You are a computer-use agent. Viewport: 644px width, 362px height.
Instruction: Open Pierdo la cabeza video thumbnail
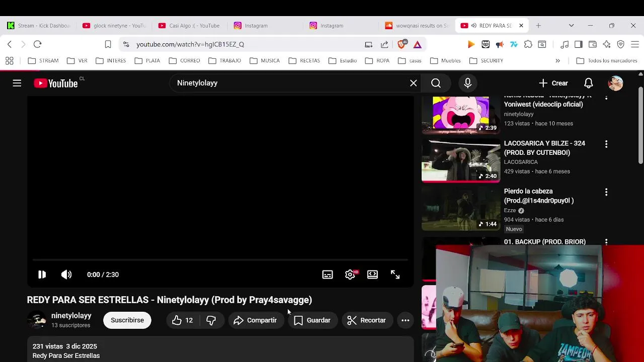(x=461, y=209)
